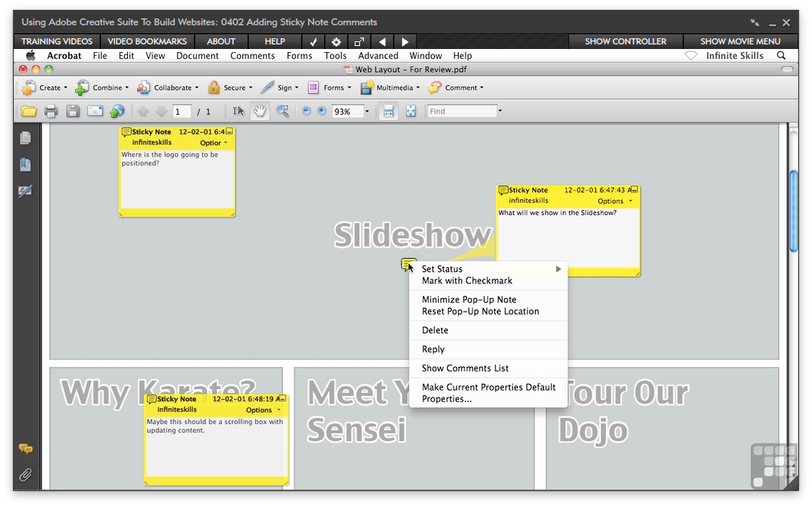Open the Apple menu
The image size is (812, 507).
click(x=31, y=55)
